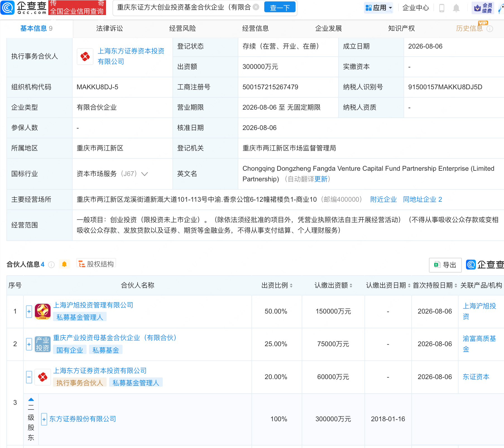This screenshot has width=504, height=448.
Task: Collapse the second-level shareholder arrow
Action: coord(31,399)
